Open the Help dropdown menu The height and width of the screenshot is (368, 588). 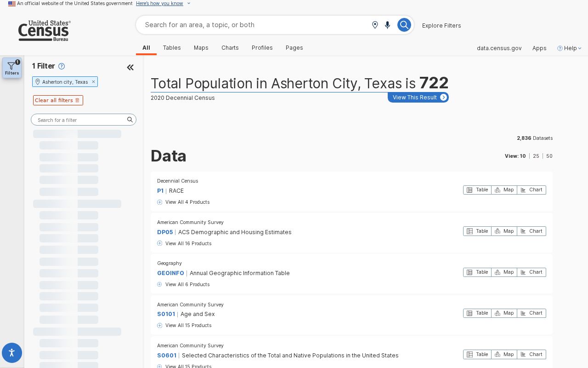(x=570, y=48)
